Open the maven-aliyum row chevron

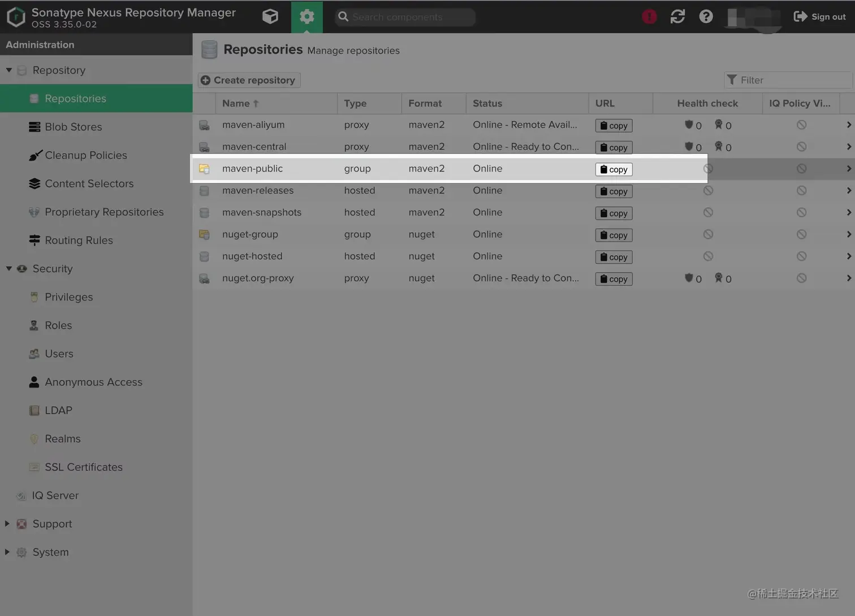849,125
